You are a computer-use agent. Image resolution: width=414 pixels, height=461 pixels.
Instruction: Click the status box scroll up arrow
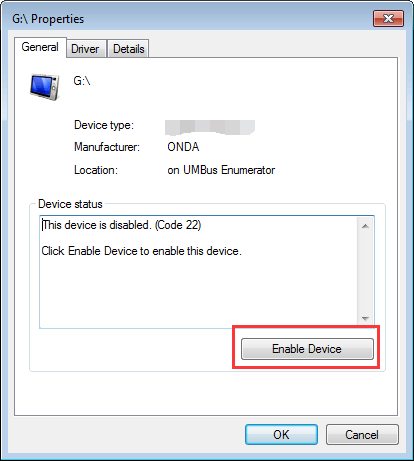click(365, 226)
